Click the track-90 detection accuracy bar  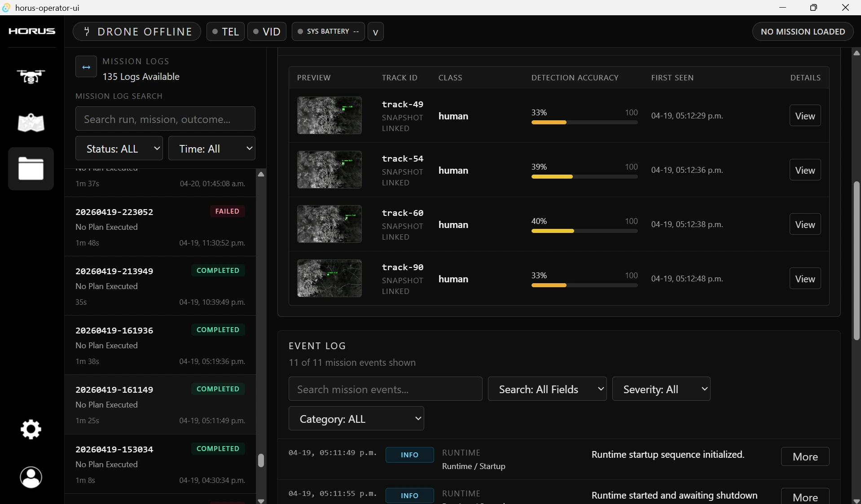[584, 285]
